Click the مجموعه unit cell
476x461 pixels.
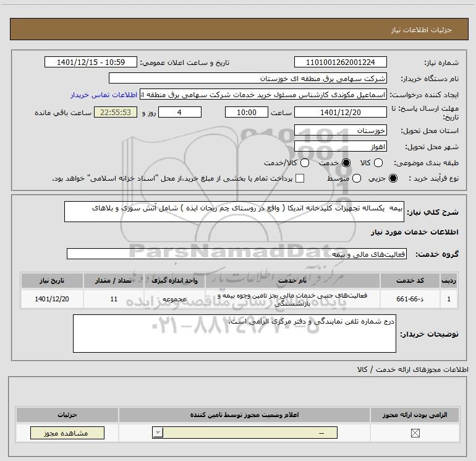tap(174, 299)
